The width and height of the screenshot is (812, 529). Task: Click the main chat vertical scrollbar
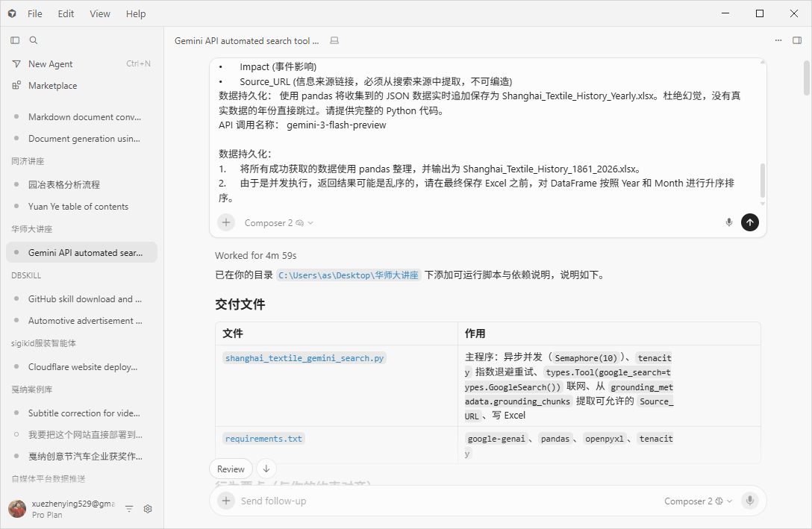pos(807,78)
